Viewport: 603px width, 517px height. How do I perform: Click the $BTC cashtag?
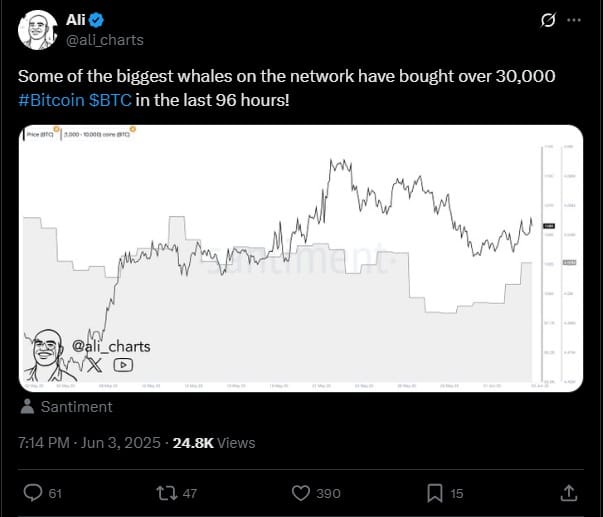click(x=110, y=100)
